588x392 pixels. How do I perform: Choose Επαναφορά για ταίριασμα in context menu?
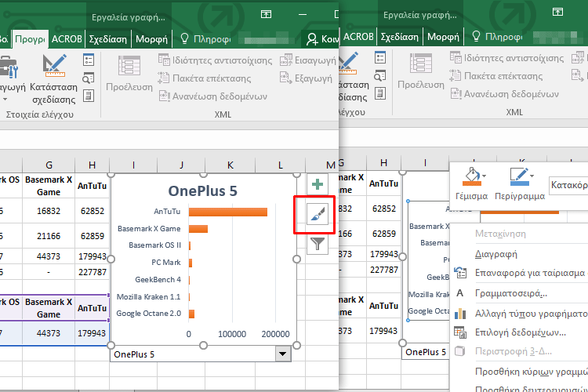(519, 273)
